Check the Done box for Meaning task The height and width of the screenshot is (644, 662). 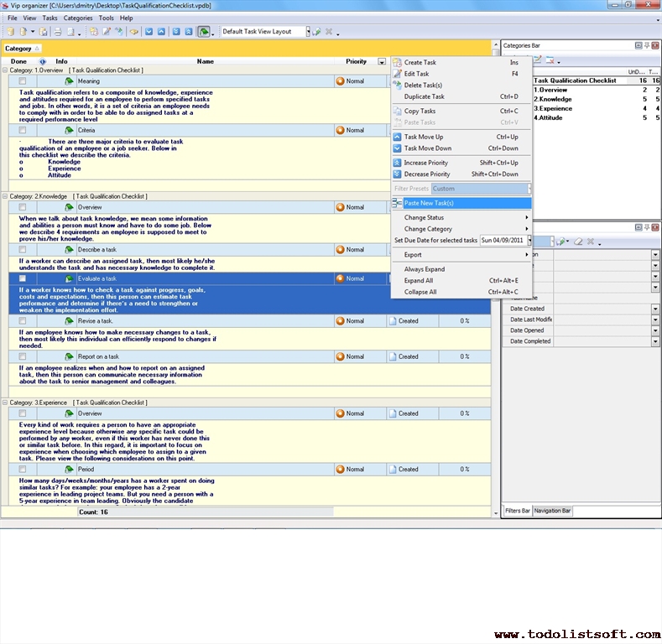(23, 82)
